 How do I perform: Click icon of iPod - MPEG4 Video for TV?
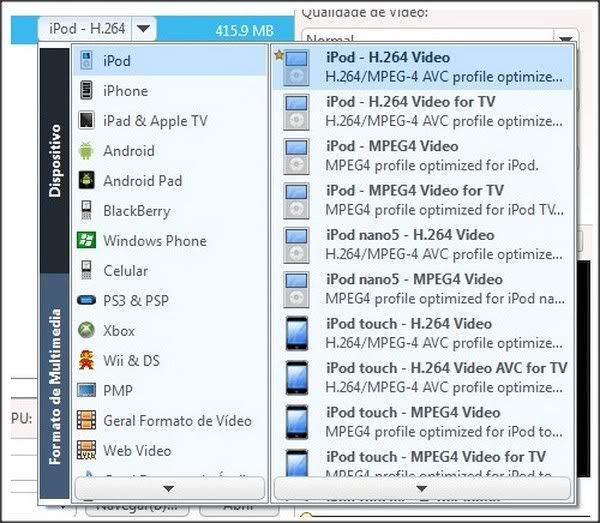coord(296,200)
